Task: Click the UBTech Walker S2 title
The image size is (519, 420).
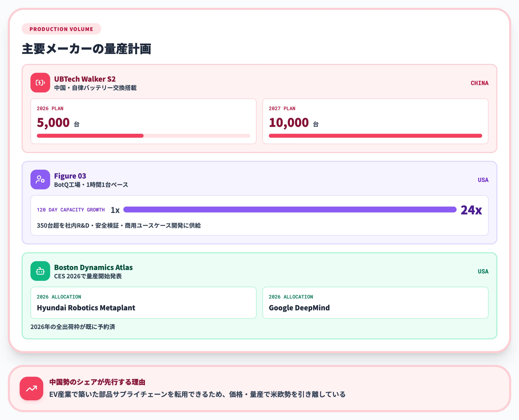Action: (x=85, y=79)
